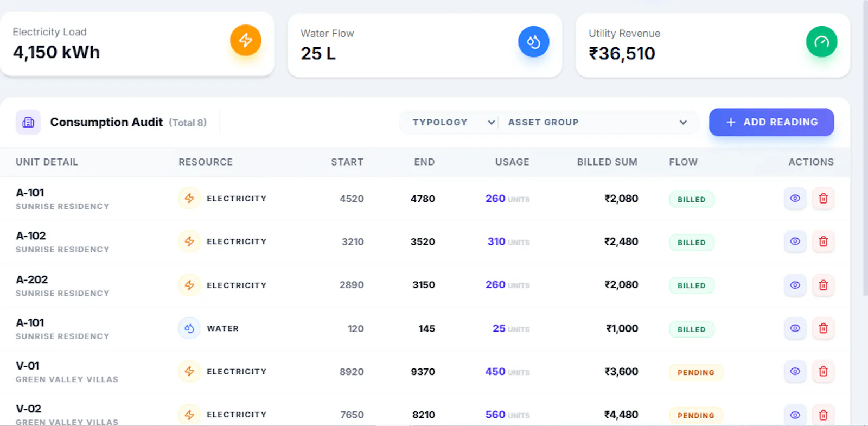This screenshot has width=868, height=426.
Task: Delete the A-202 reading
Action: point(824,285)
